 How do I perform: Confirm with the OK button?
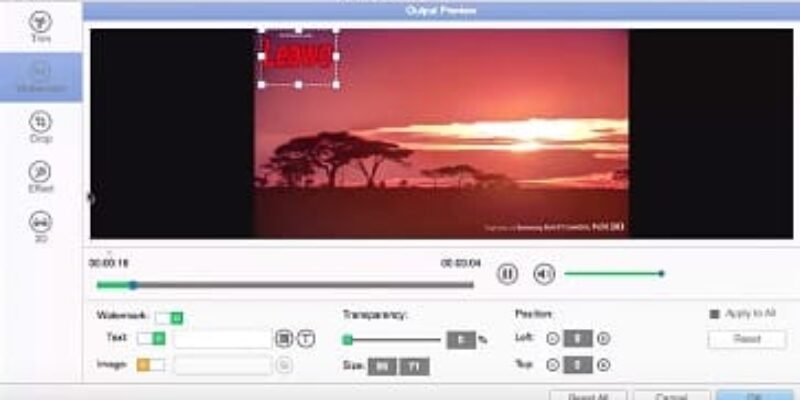click(757, 396)
